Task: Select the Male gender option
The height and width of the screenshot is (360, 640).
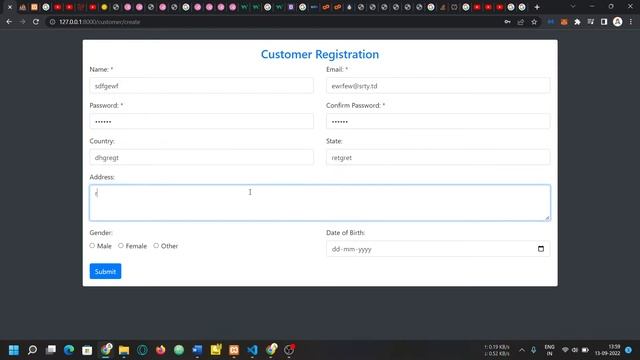Action: [x=92, y=246]
